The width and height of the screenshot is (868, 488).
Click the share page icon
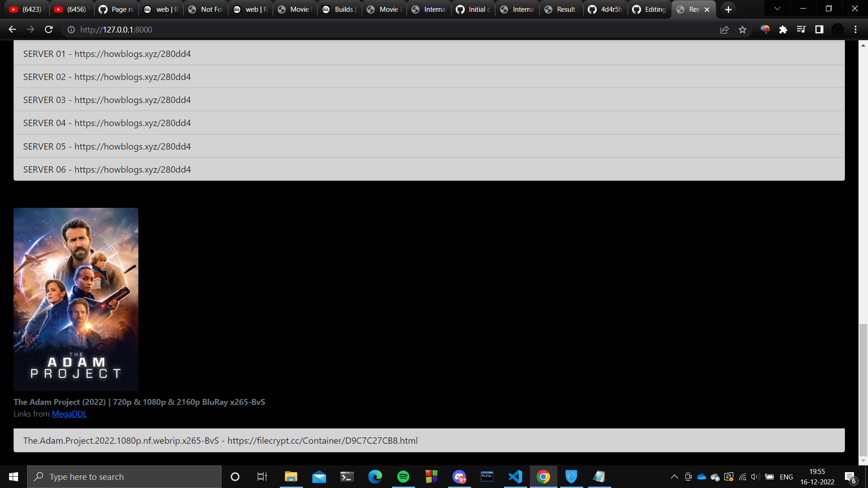tap(724, 29)
